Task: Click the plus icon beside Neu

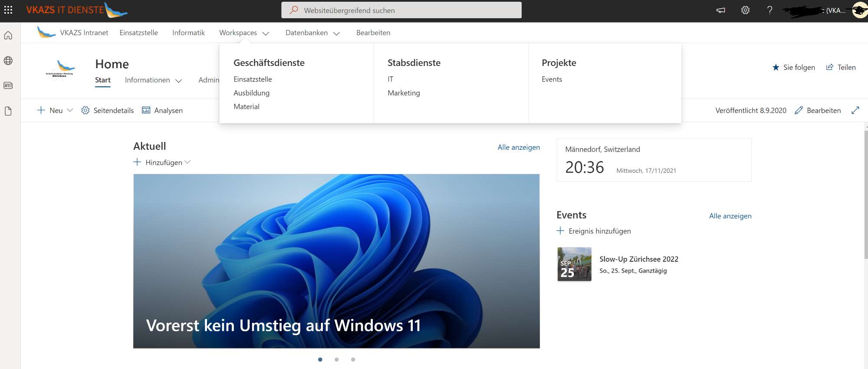Action: point(41,110)
